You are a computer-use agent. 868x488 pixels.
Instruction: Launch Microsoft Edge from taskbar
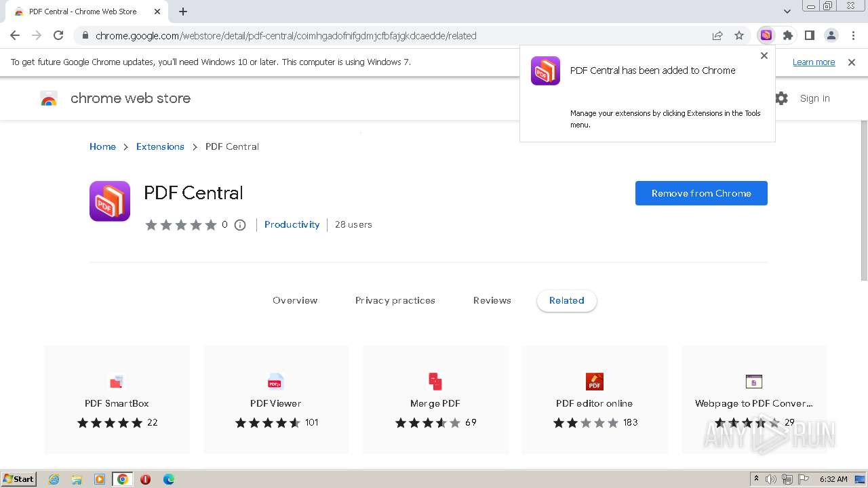[169, 479]
